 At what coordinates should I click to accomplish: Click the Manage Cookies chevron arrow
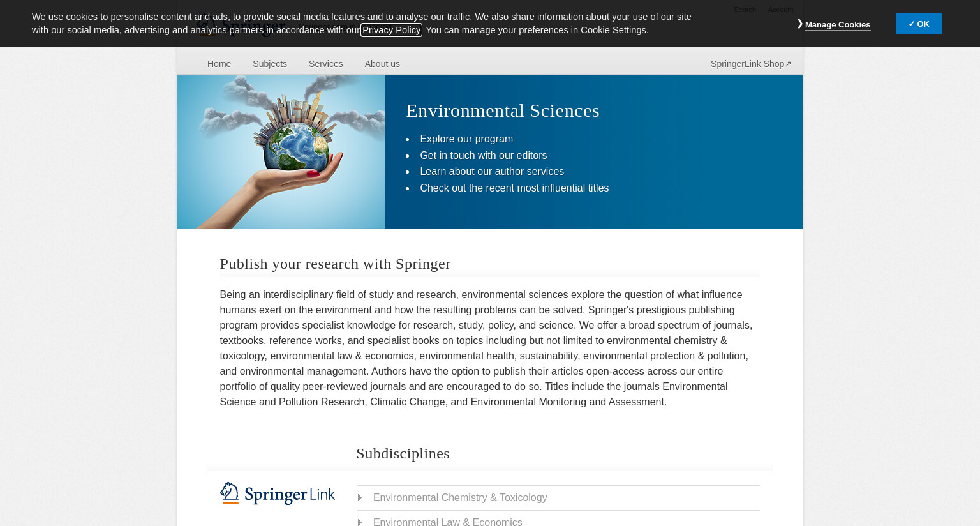pyautogui.click(x=800, y=24)
